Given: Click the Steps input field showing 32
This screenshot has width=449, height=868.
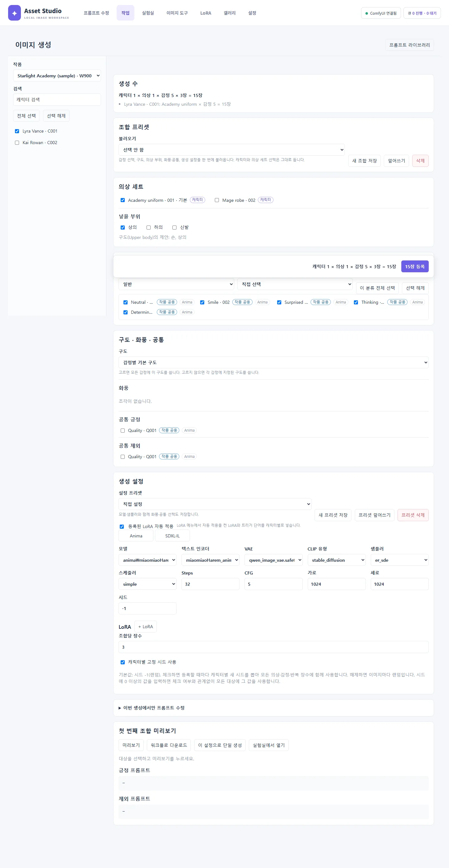Looking at the screenshot, I should pos(210,584).
